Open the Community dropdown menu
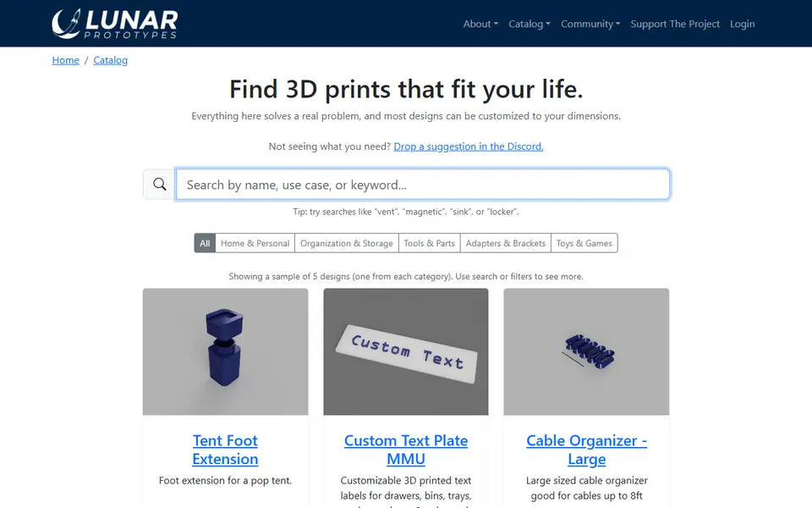 coord(590,24)
